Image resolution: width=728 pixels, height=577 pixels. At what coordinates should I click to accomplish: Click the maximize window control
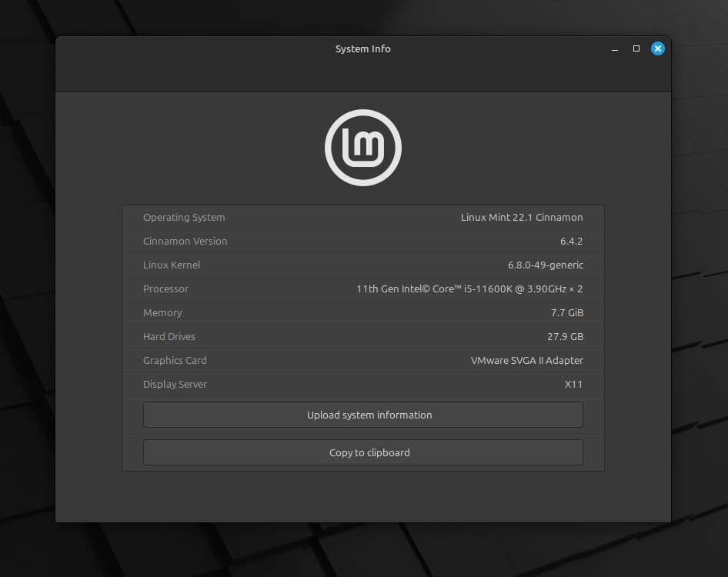(636, 48)
